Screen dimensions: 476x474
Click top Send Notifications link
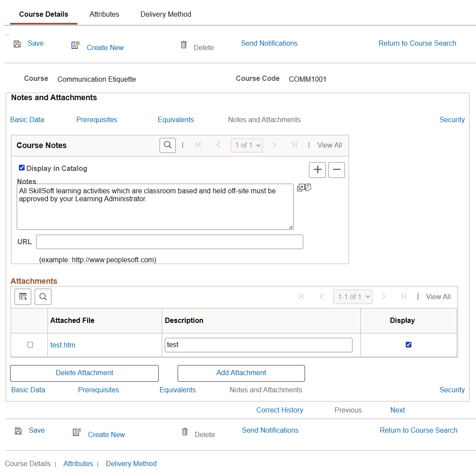pos(269,43)
